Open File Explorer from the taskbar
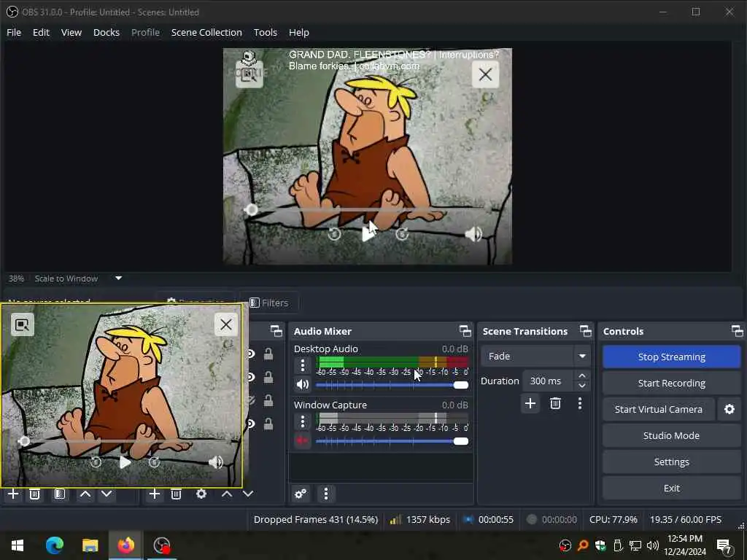Viewport: 747px width, 560px height. (x=90, y=545)
